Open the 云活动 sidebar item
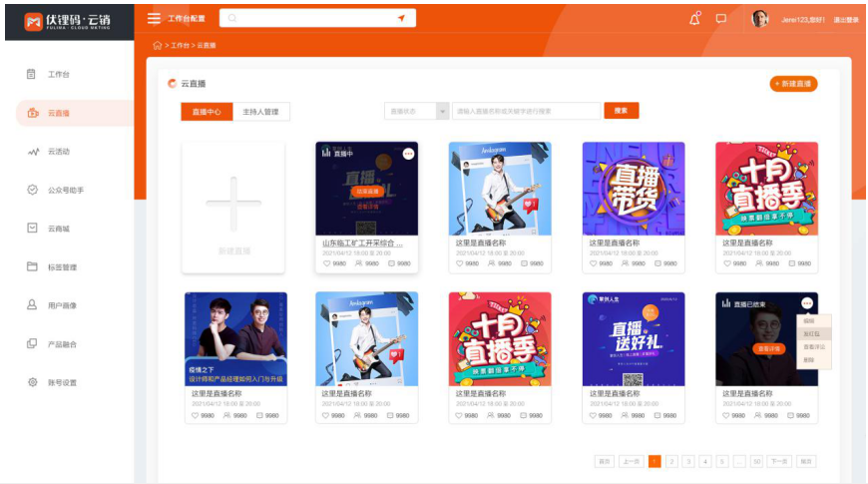This screenshot has height=484, width=868. [x=59, y=152]
